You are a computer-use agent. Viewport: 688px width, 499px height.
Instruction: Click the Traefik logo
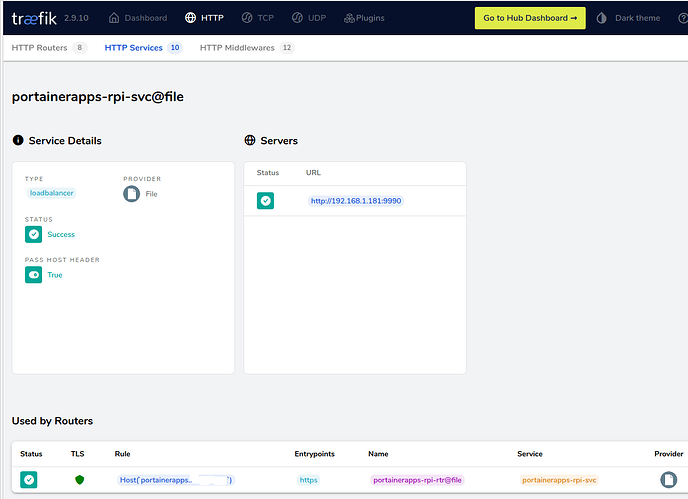click(x=34, y=18)
